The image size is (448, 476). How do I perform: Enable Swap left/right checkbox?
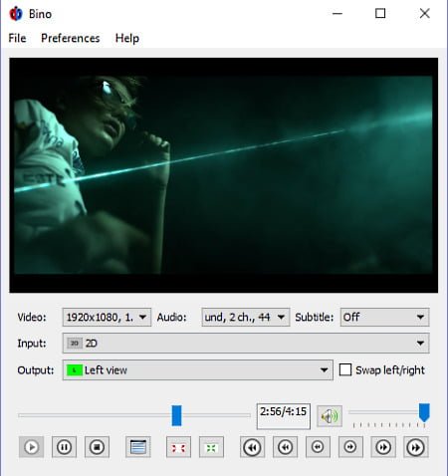pos(345,369)
